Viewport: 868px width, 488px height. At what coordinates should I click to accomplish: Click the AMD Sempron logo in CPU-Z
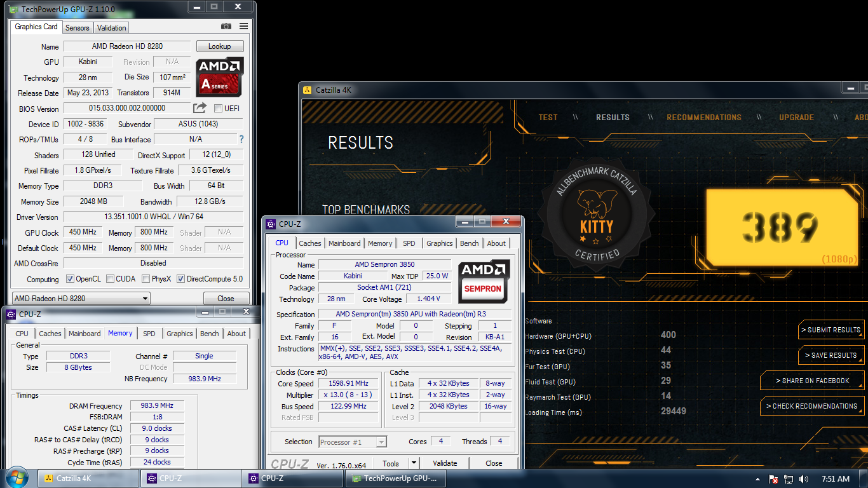point(484,281)
